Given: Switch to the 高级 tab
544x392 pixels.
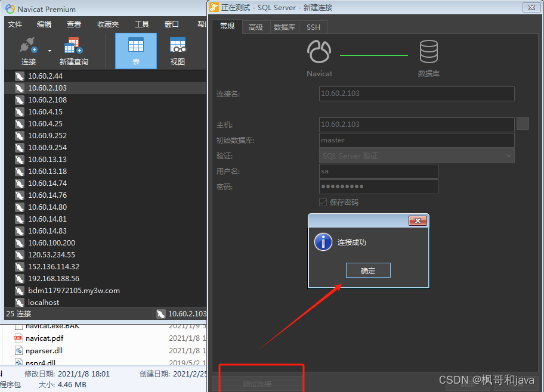Looking at the screenshot, I should pos(255,27).
